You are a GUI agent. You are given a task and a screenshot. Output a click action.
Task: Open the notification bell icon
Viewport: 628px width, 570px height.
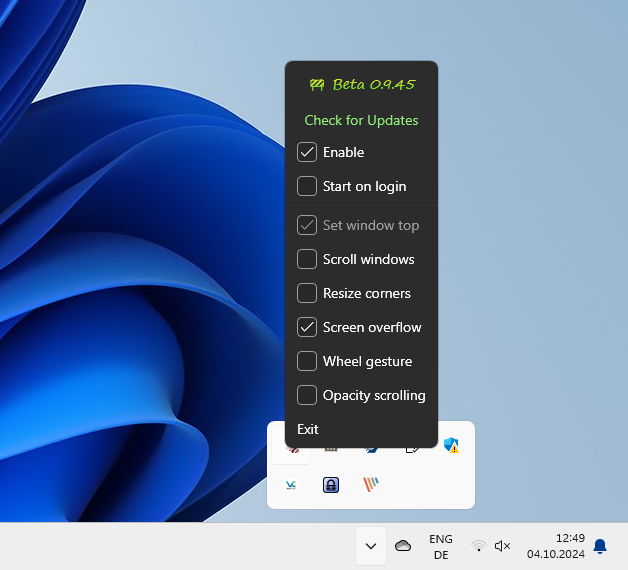[x=600, y=546]
